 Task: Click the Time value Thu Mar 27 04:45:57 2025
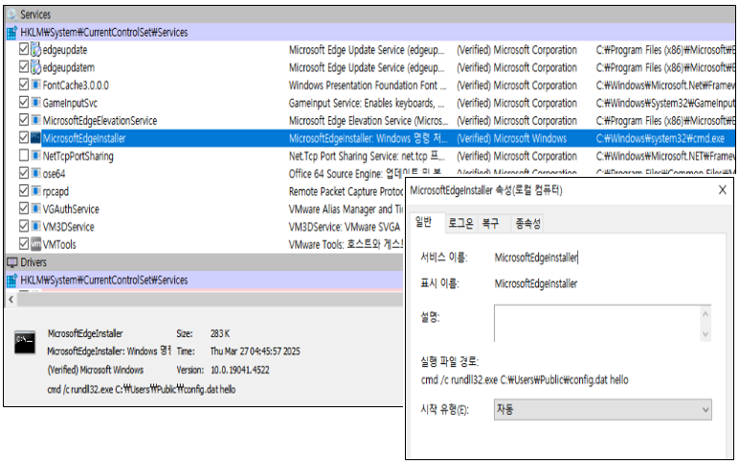(255, 351)
